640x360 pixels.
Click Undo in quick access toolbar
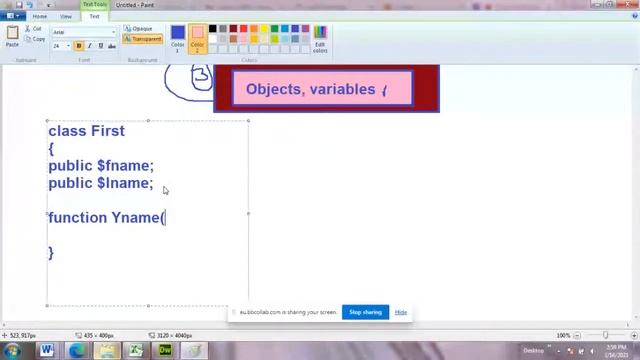[30, 5]
